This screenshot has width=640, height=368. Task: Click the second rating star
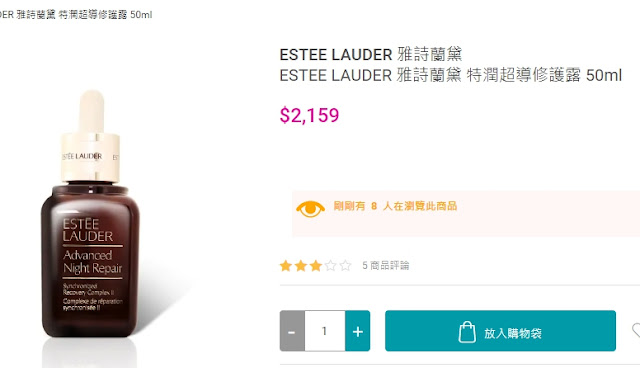[301, 266]
